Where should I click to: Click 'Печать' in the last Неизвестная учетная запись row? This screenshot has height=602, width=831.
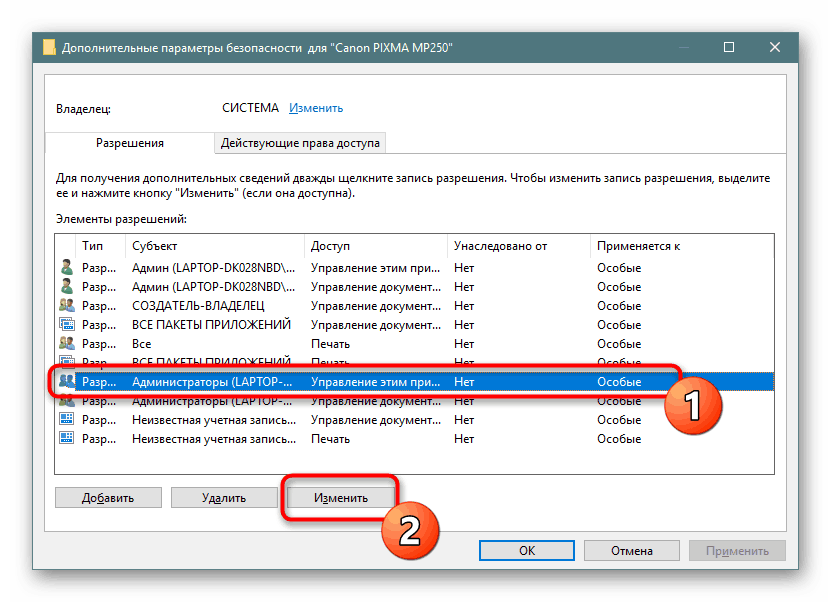(330, 439)
